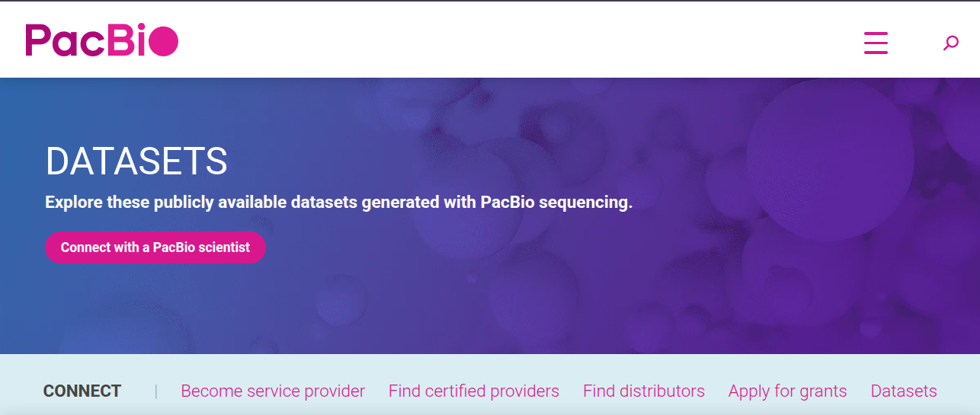Click the magnifying glass search icon
980x415 pixels.
point(950,43)
